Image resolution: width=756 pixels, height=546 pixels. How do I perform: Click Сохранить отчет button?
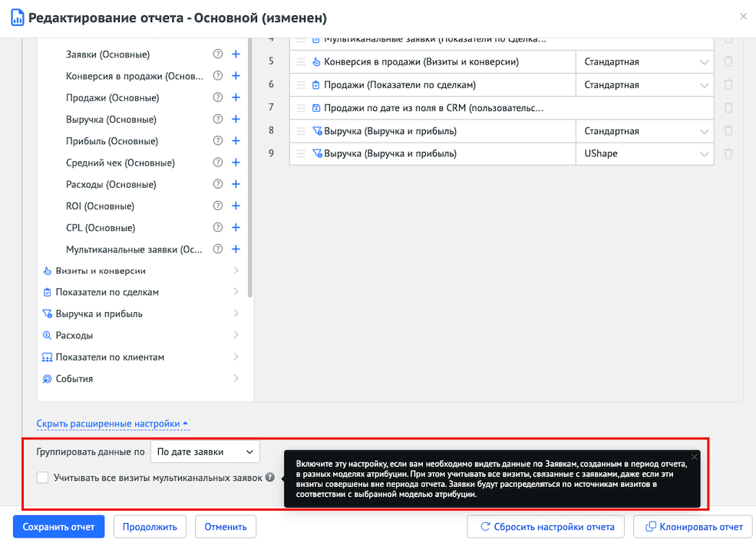[58, 527]
